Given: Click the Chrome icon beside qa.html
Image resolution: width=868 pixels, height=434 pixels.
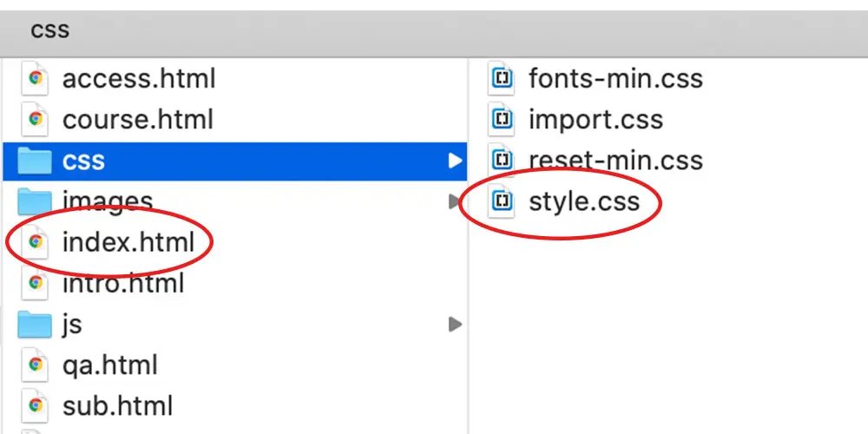Looking at the screenshot, I should tap(35, 365).
